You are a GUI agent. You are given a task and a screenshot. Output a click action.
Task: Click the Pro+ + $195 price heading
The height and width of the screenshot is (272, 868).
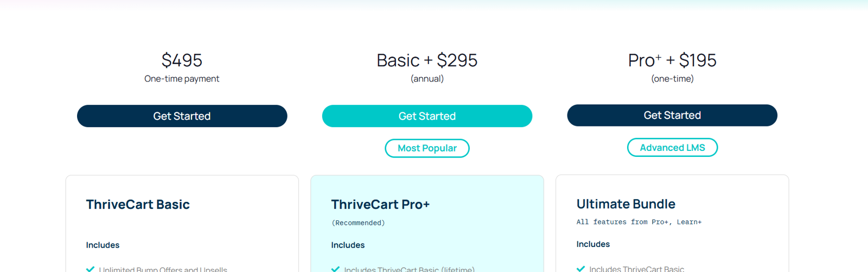coord(672,60)
